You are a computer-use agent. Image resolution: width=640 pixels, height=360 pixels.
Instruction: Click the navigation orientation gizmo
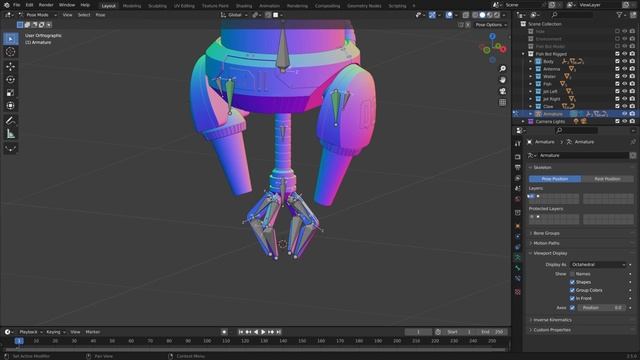[493, 48]
